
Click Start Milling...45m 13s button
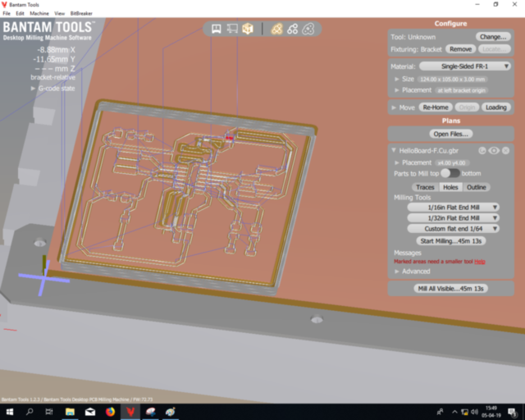click(450, 241)
